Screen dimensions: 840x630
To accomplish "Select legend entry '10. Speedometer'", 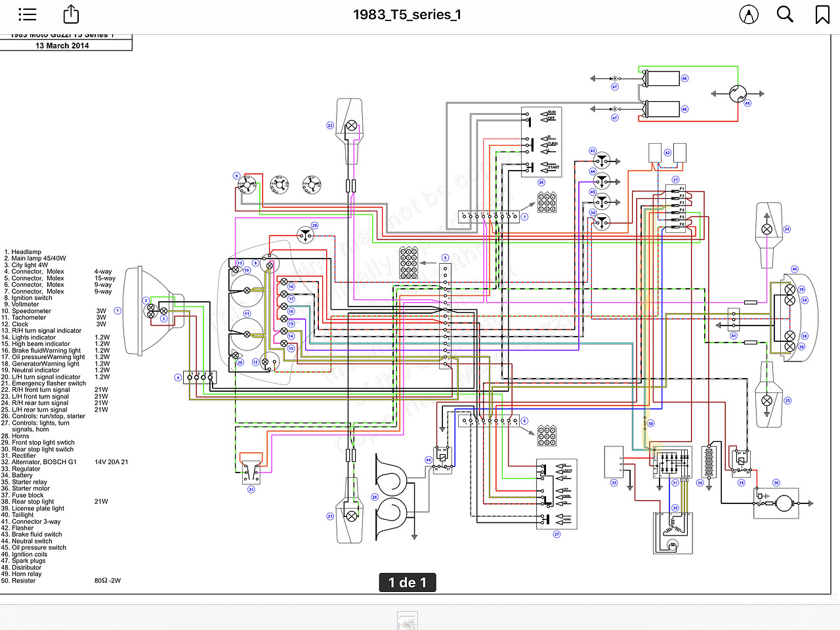I will pos(26,311).
